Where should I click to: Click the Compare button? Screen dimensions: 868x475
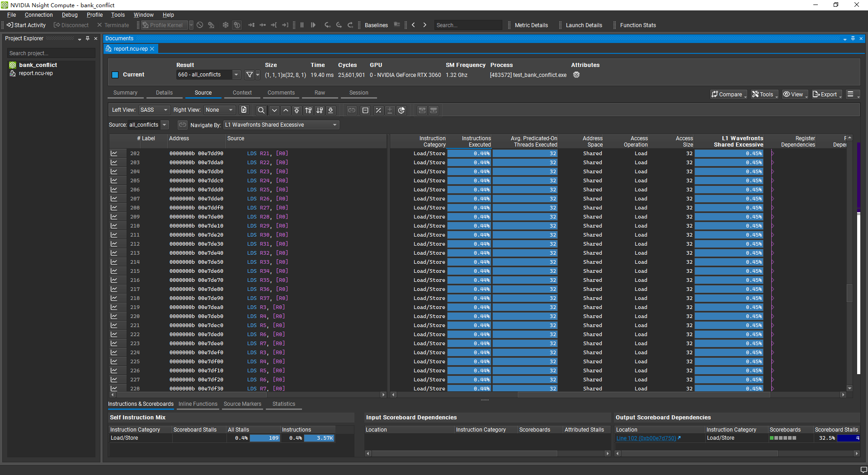(x=727, y=95)
